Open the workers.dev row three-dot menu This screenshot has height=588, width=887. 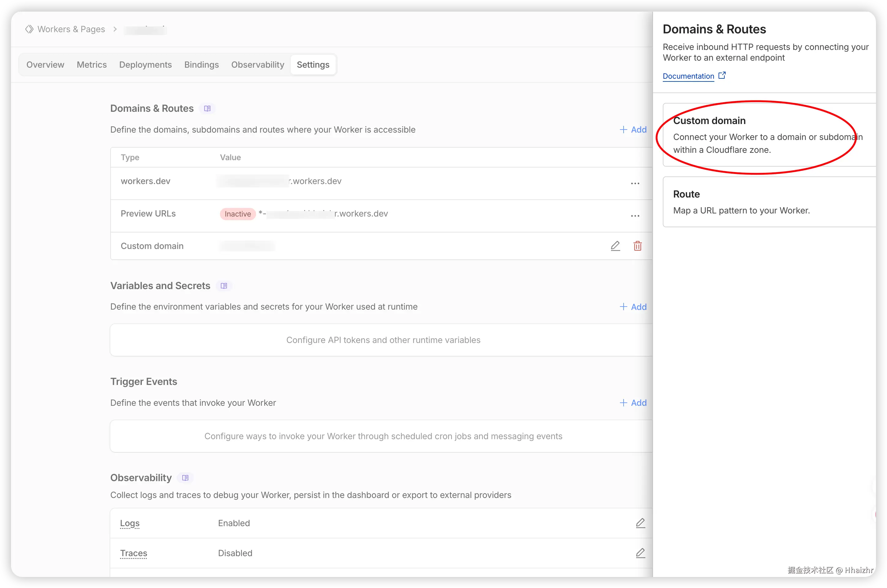pos(635,183)
